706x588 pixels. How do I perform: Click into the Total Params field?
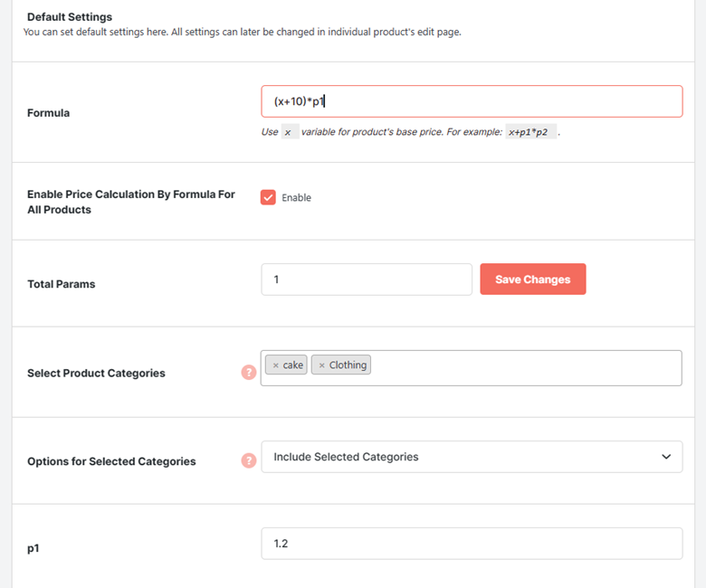[367, 280]
